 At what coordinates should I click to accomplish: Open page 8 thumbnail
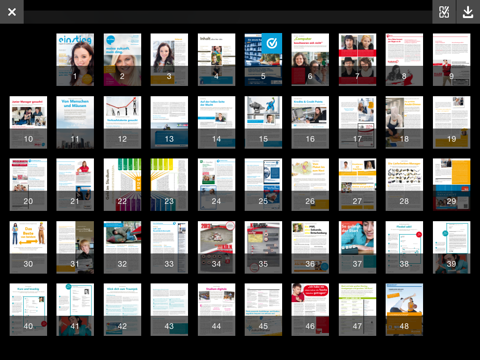404,60
